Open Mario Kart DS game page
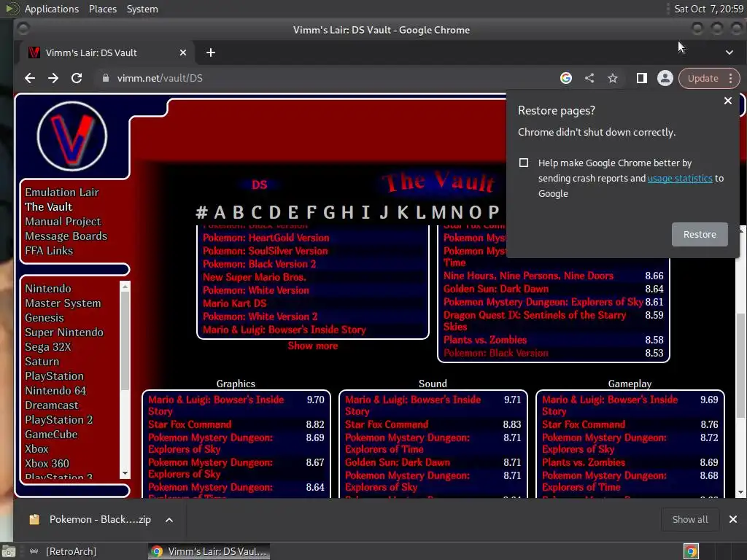 coord(234,303)
